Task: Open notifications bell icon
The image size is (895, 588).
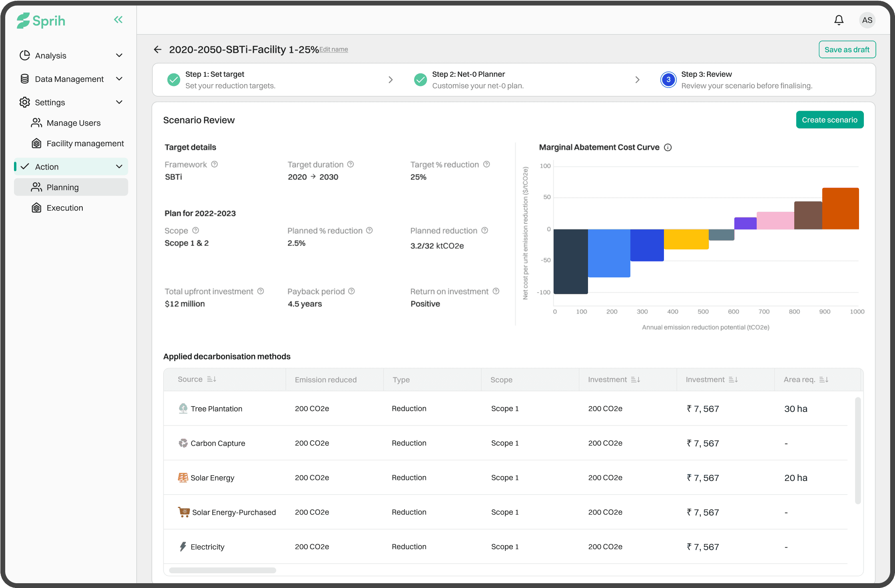Action: pyautogui.click(x=839, y=20)
